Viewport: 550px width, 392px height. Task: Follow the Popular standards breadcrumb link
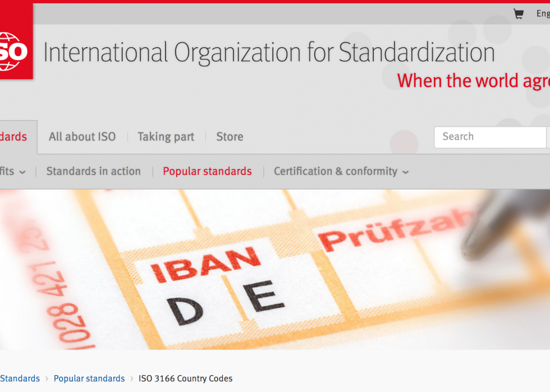[89, 379]
